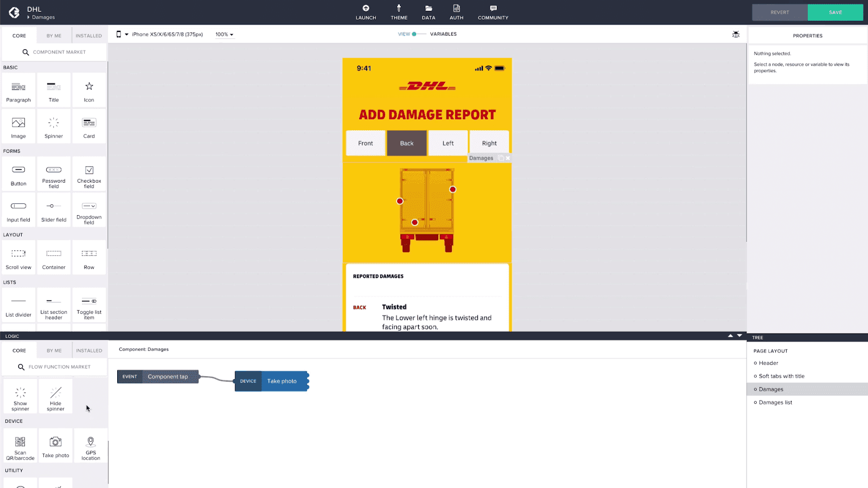
Task: Choose the GPS location flow function
Action: pyautogui.click(x=91, y=446)
